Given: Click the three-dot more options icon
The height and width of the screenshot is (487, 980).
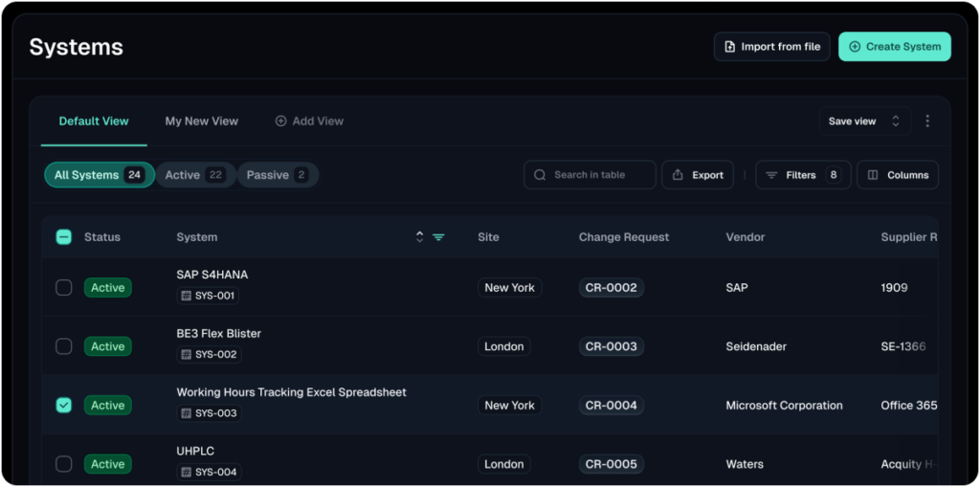Looking at the screenshot, I should [x=926, y=122].
